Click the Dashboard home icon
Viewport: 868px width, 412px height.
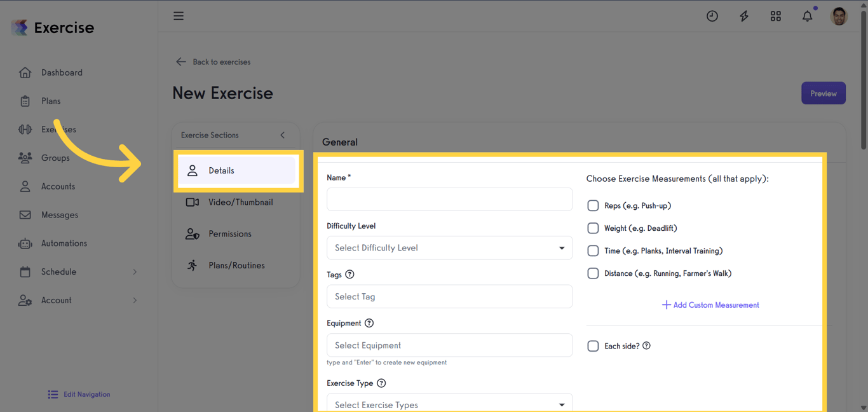pos(25,72)
